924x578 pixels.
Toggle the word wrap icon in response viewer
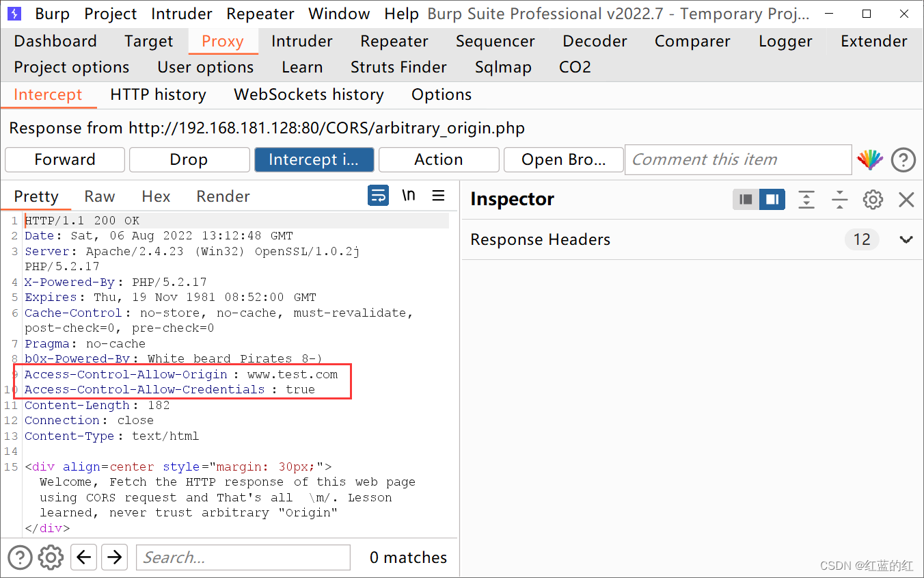(x=378, y=196)
